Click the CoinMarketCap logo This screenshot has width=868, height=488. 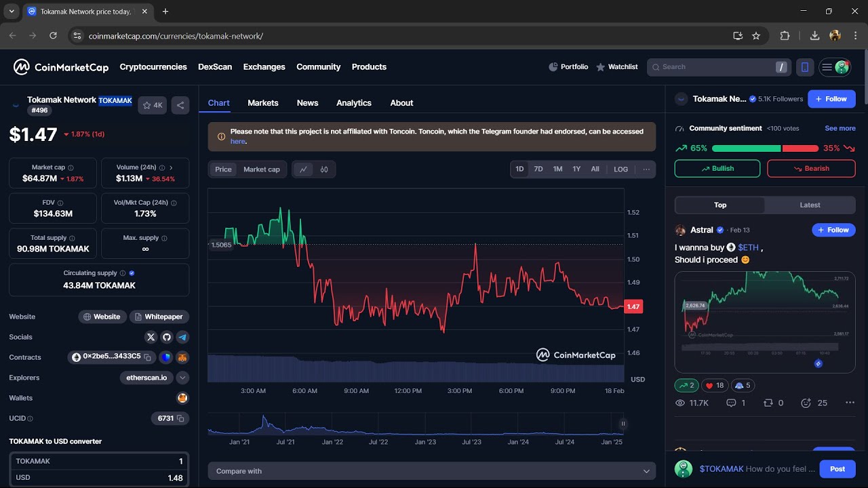(x=61, y=66)
